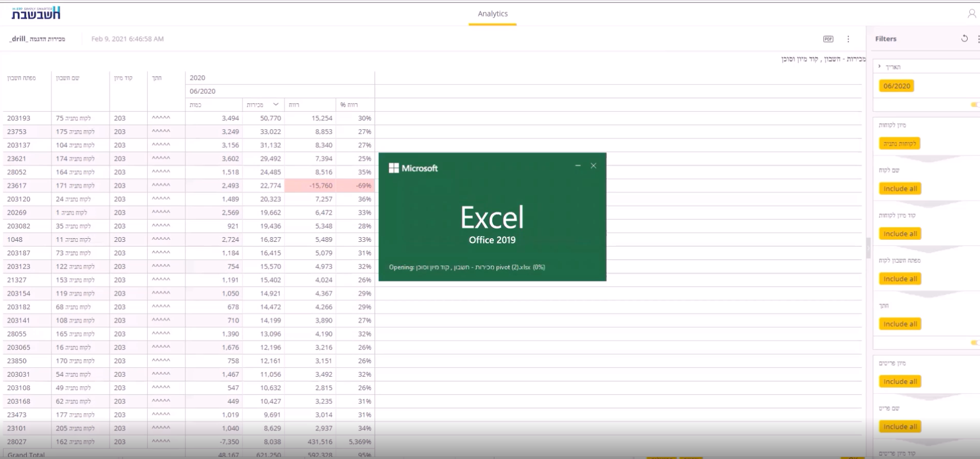Open the report options three-dot menu

[848, 39]
